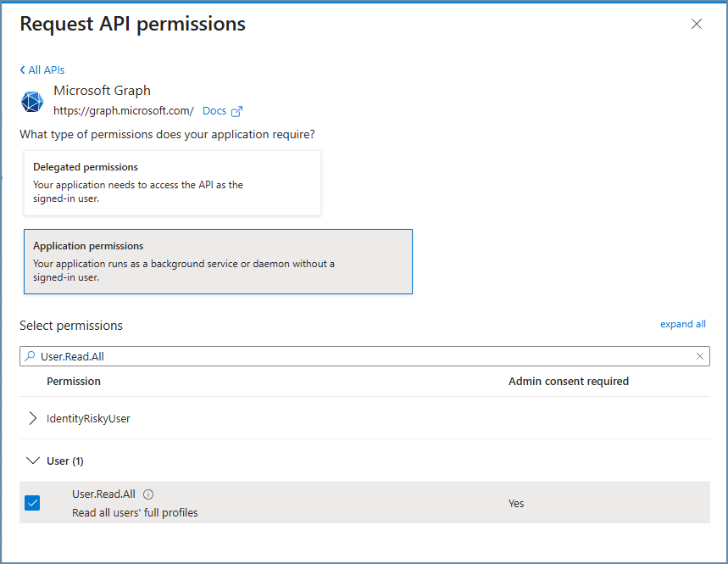Click the Select permissions heading
Image resolution: width=728 pixels, height=564 pixels.
click(71, 326)
